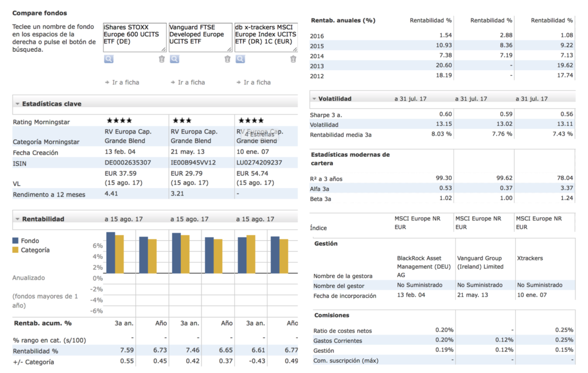Screen dimensions: 588x373
Task: Click the four-star Morningstar rating for iShares
Action: click(x=119, y=121)
